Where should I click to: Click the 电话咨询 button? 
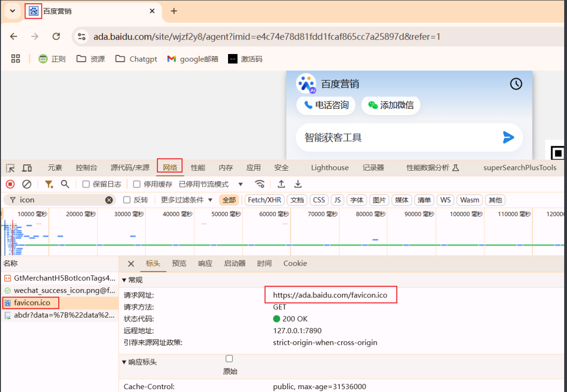[x=326, y=105]
